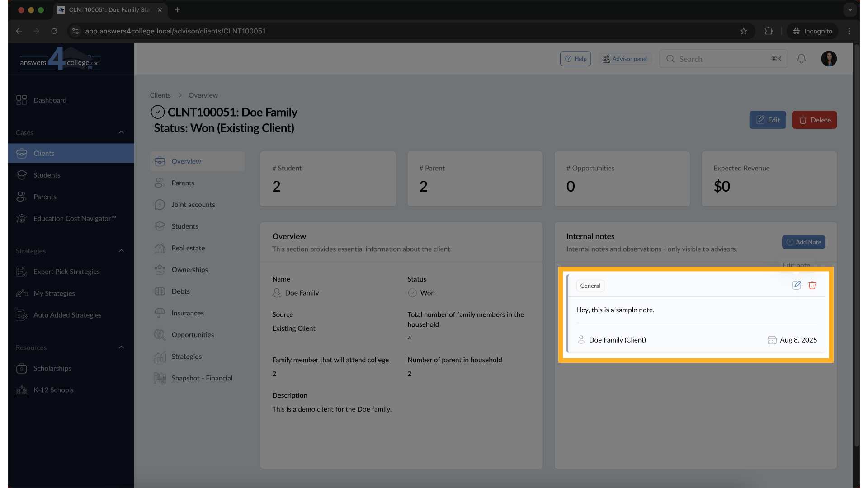868x488 pixels.
Task: Click the Add Note button
Action: (803, 242)
